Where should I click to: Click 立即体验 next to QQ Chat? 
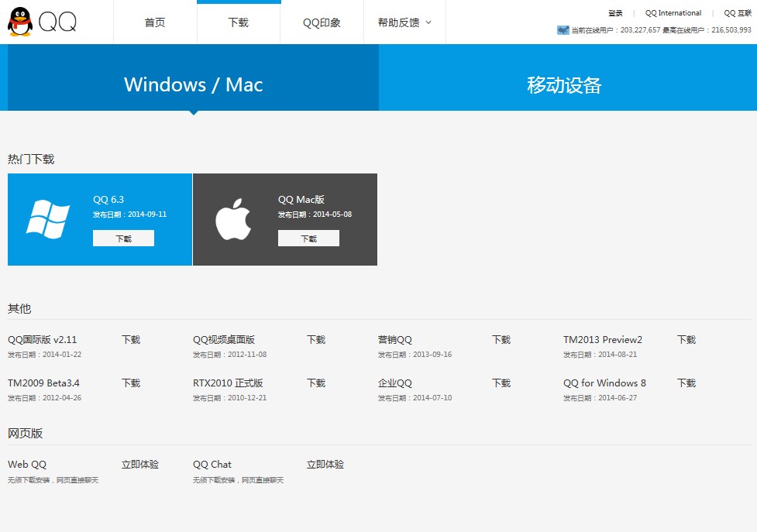(x=325, y=465)
